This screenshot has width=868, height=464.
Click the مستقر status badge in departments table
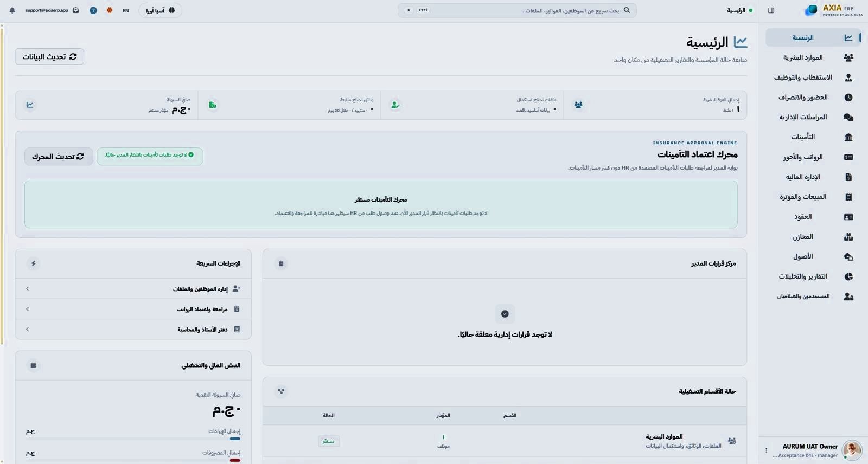(x=328, y=441)
